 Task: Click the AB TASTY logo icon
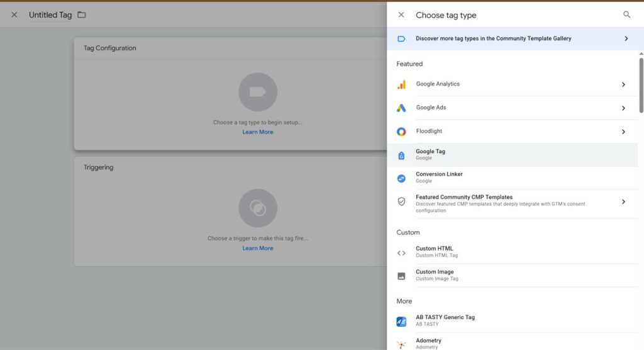coord(401,322)
